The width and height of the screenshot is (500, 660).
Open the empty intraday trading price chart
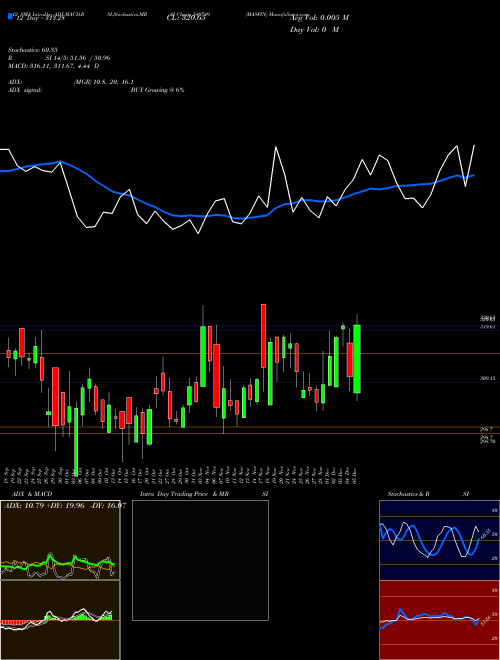pyautogui.click(x=200, y=560)
